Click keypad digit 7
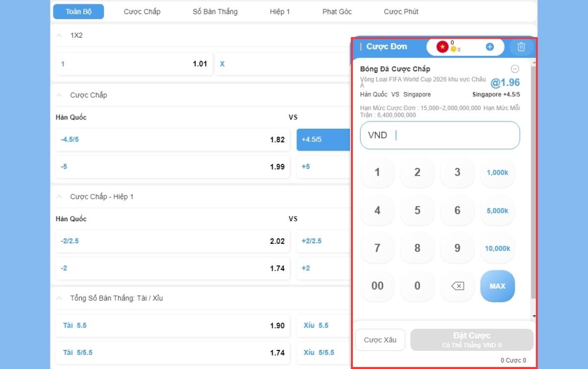This screenshot has width=588, height=369. tap(377, 248)
